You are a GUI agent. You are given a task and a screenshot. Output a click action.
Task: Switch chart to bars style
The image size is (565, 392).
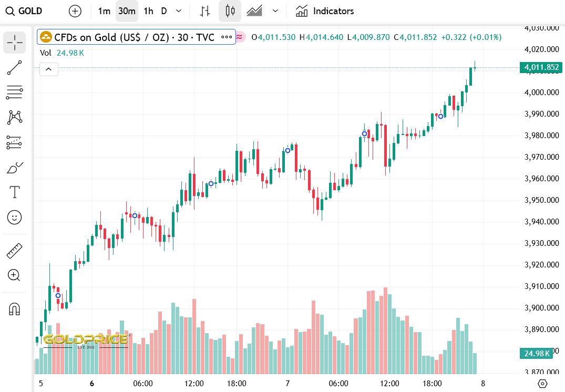tap(206, 11)
